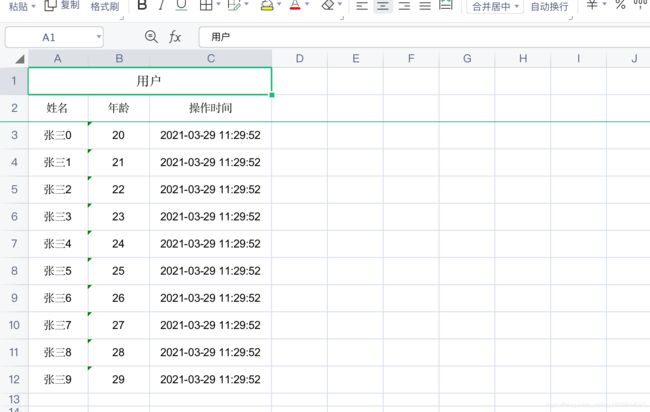This screenshot has width=650, height=412.
Task: Click the cell style brush icon
Action: click(234, 5)
